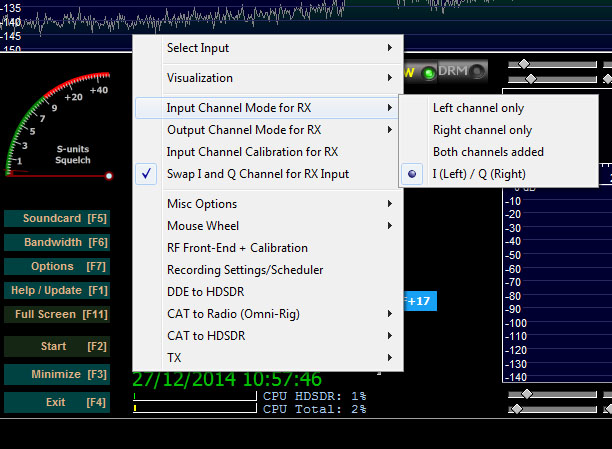Click the Minimize [F3] button
Screen dimensions: 612x449
[57, 374]
